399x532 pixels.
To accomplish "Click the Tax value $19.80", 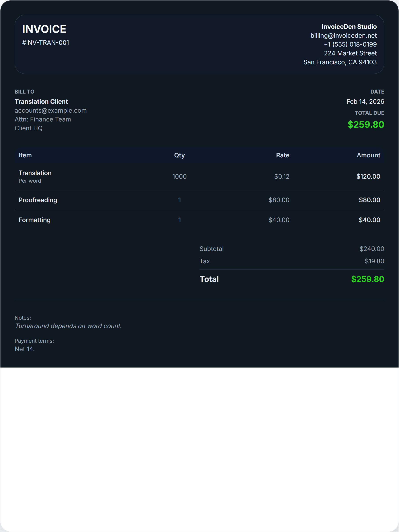I will point(374,261).
